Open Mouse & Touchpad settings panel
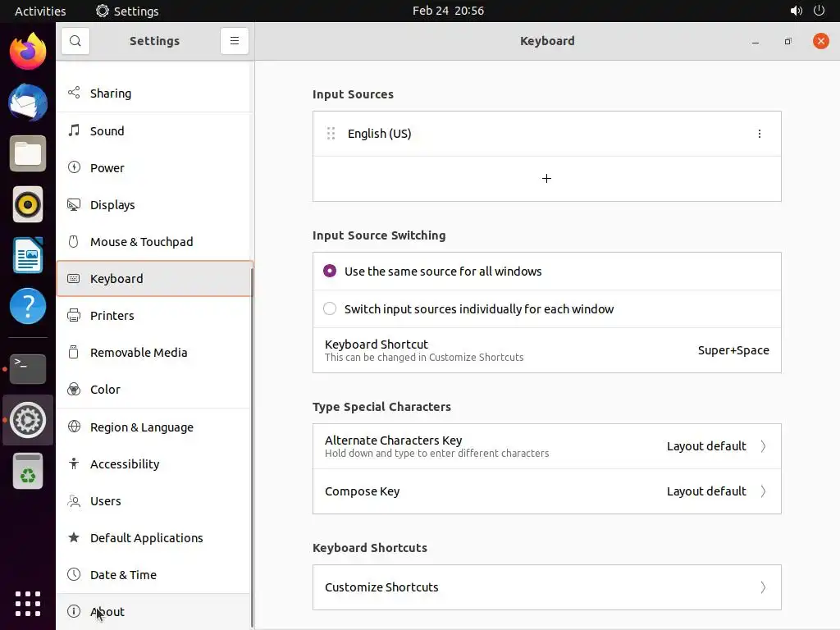The width and height of the screenshot is (840, 630). click(141, 242)
